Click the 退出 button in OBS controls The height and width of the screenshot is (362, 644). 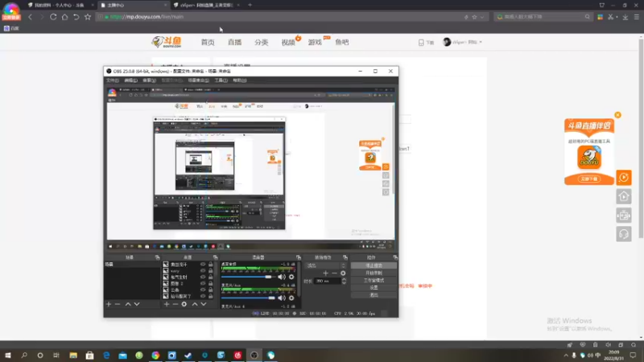click(x=374, y=295)
